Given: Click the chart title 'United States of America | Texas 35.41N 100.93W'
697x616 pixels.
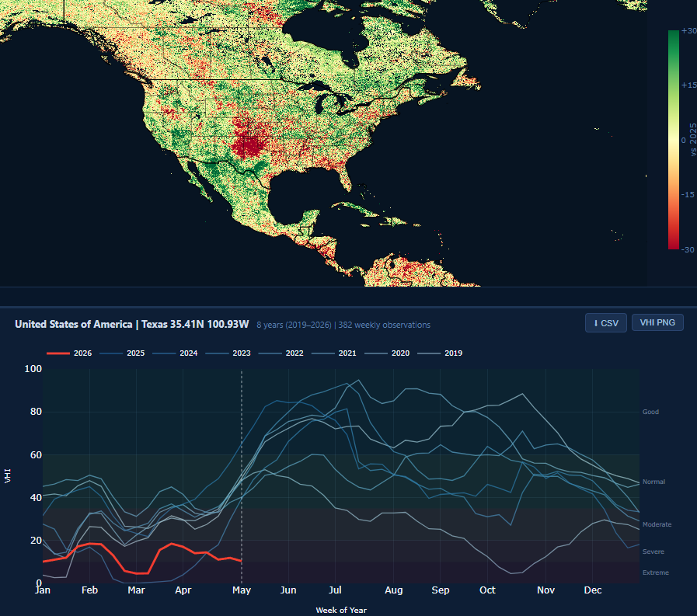Looking at the screenshot, I should click(x=131, y=325).
